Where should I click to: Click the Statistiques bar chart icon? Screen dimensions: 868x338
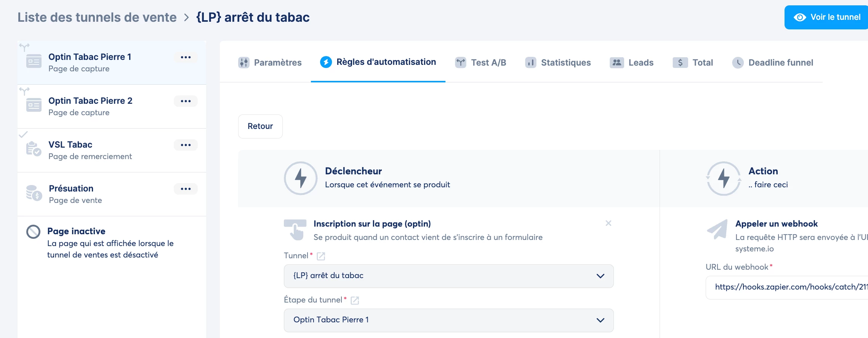(x=530, y=63)
